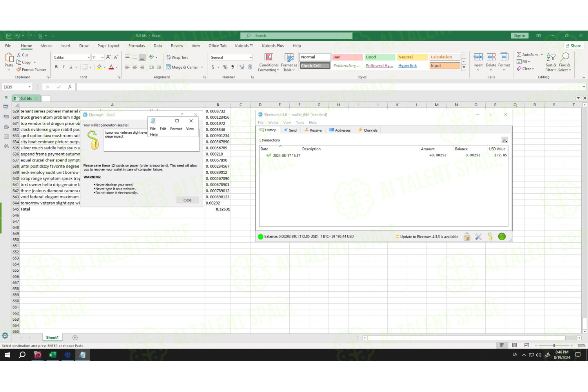Click Electrum seed sprout icon in status bar
Image resolution: width=588 pixels, height=392 pixels.
tap(490, 236)
